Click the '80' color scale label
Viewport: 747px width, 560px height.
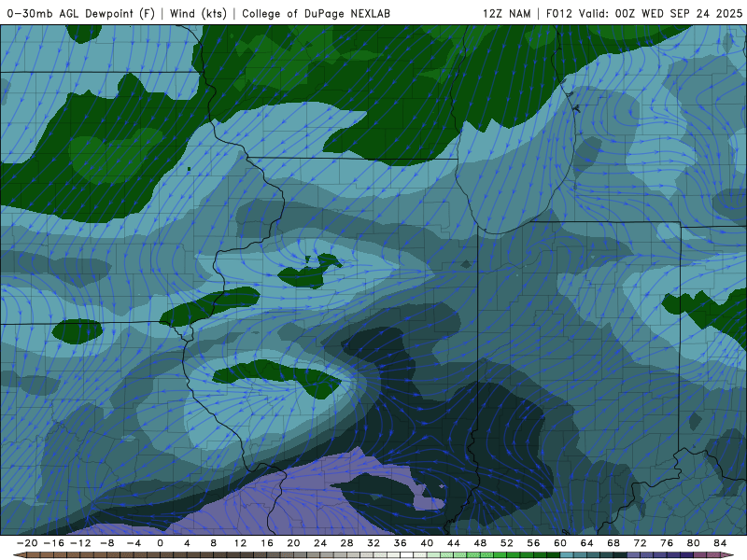click(694, 543)
